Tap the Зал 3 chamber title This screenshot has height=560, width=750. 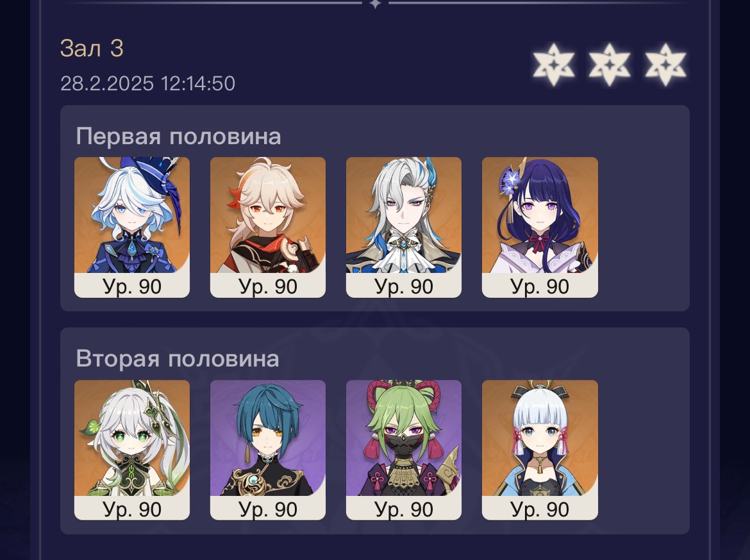point(92,48)
